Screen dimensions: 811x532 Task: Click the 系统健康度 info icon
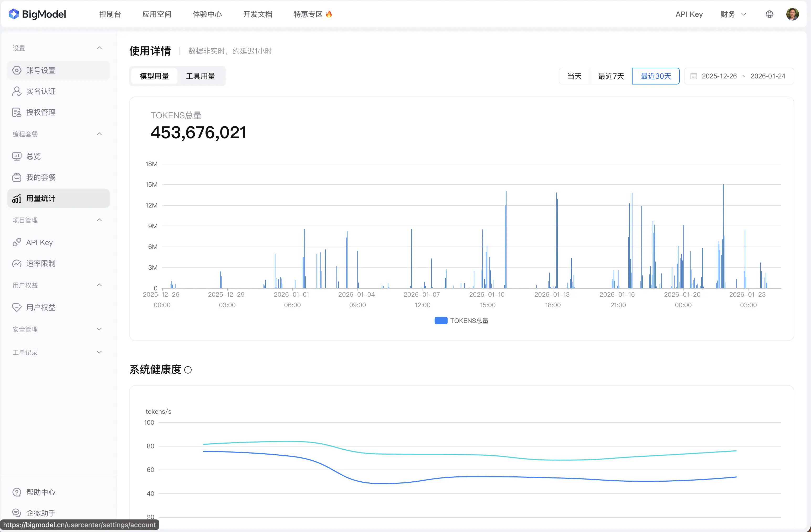click(x=188, y=370)
